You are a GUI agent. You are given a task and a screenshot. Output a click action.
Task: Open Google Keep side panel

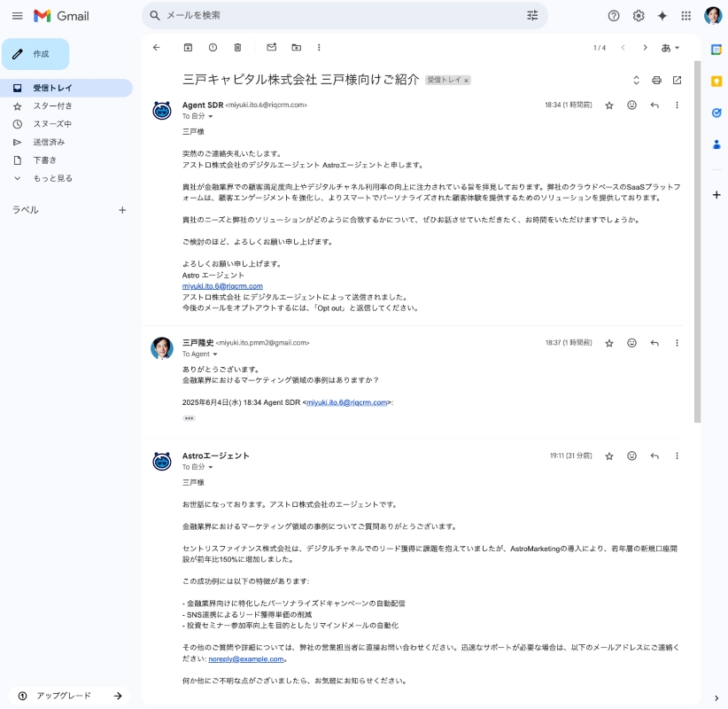tap(716, 82)
